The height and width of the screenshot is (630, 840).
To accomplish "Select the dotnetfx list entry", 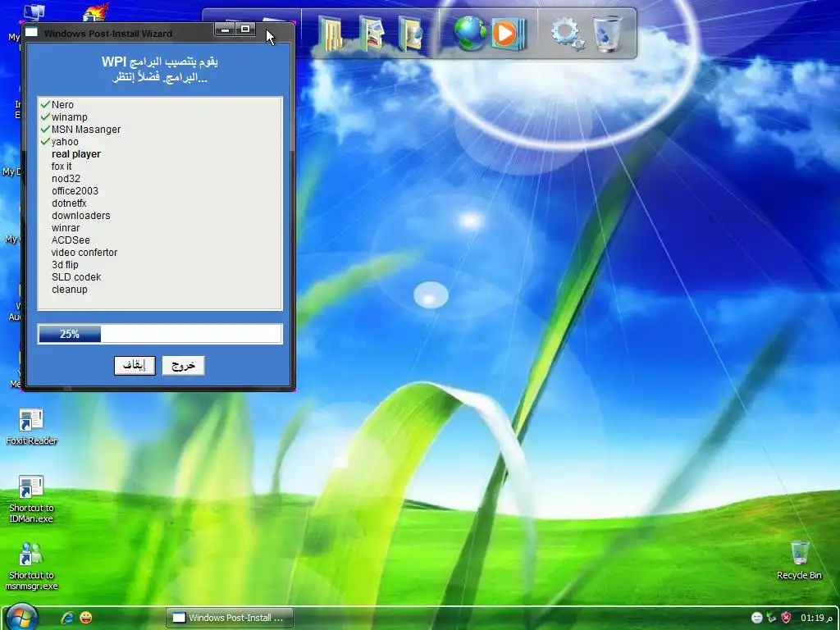I will (x=69, y=203).
